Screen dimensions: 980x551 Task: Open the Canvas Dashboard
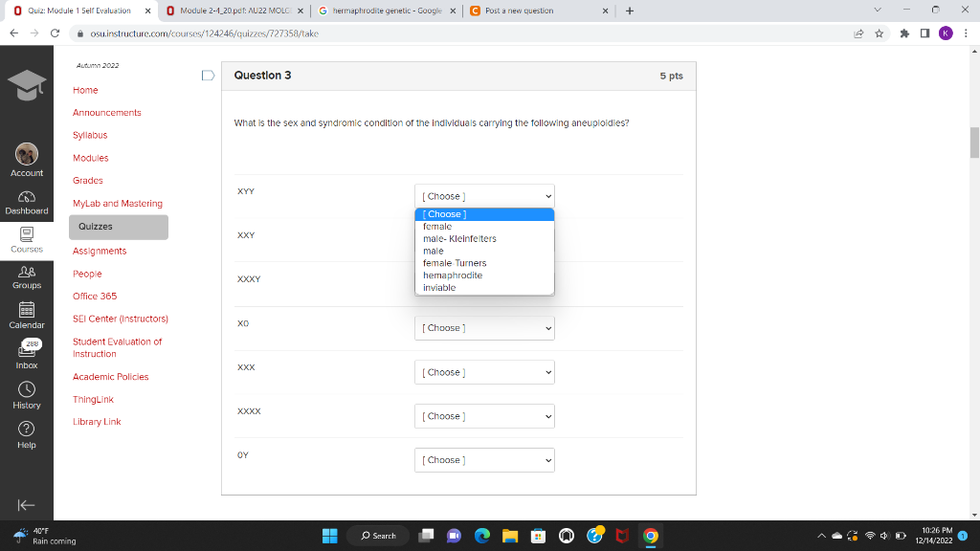tap(26, 202)
